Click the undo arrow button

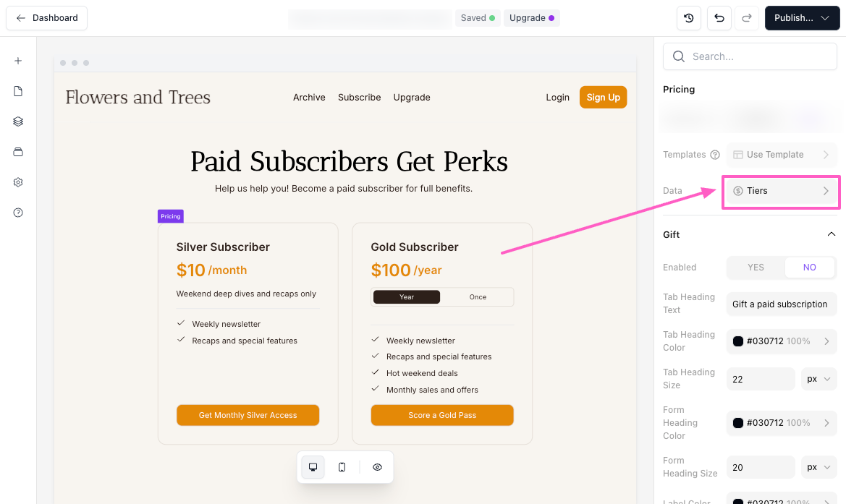(x=719, y=18)
